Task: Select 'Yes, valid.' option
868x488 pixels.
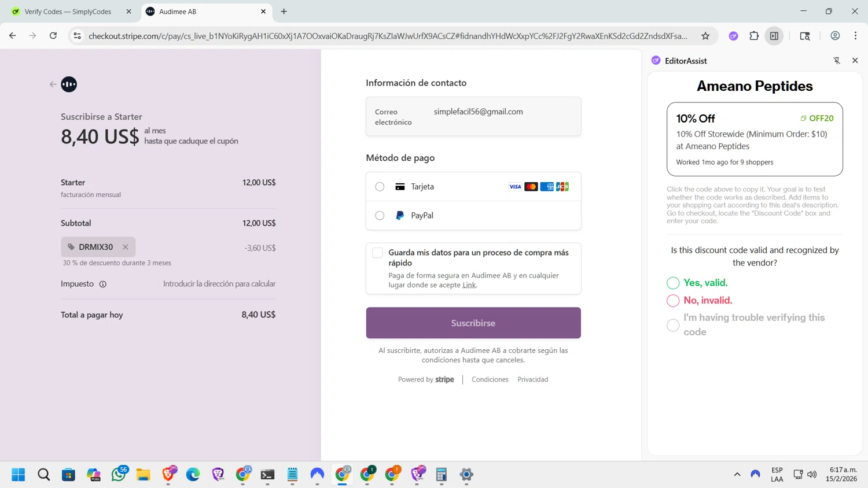Action: pos(673,283)
